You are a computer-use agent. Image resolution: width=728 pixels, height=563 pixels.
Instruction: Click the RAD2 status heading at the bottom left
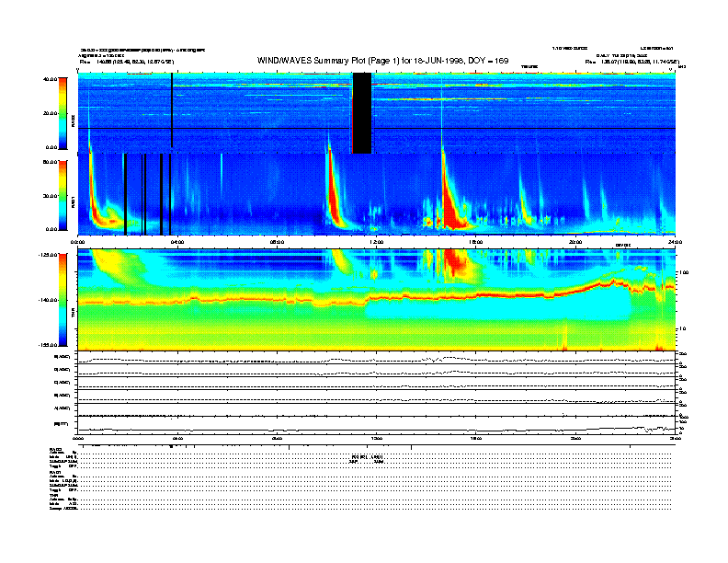click(x=55, y=450)
